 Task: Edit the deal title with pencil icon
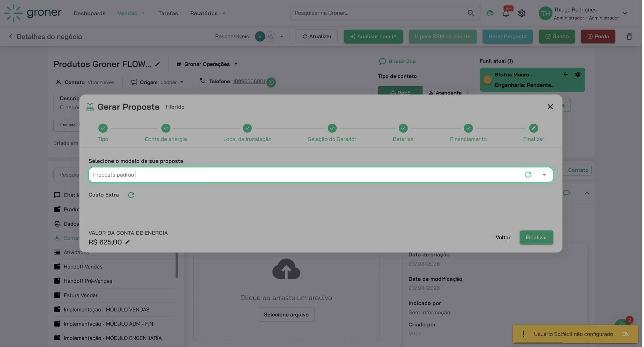pyautogui.click(x=158, y=64)
